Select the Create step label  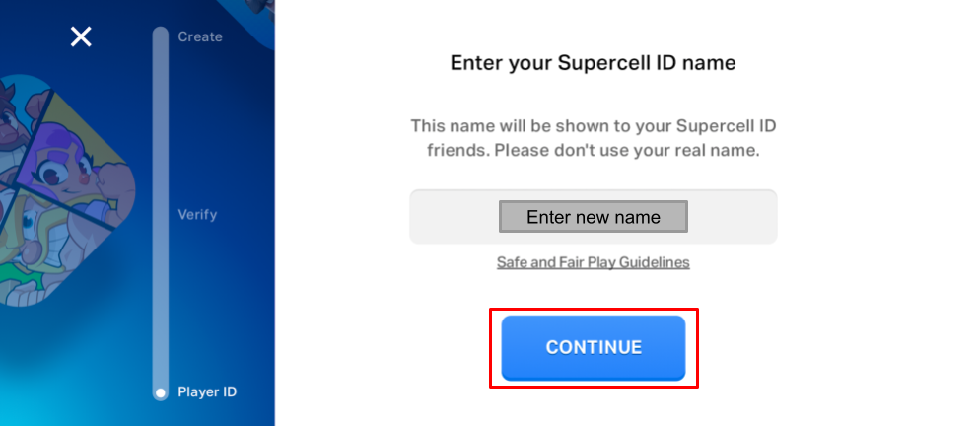point(200,36)
